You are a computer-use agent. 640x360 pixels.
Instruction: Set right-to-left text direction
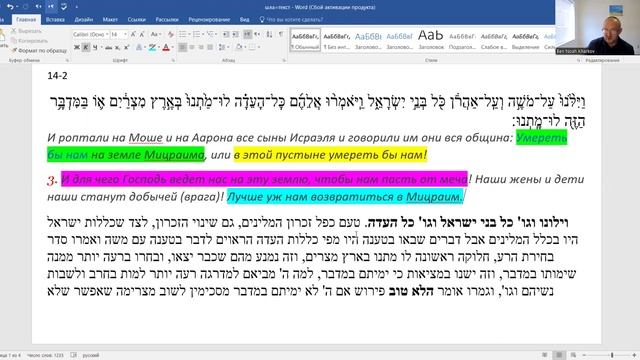pyautogui.click(x=258, y=34)
